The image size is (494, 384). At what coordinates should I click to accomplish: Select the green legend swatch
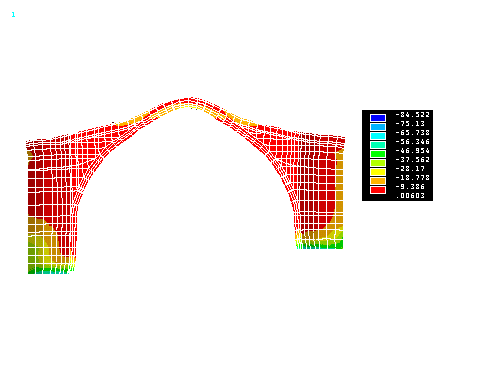click(x=378, y=154)
